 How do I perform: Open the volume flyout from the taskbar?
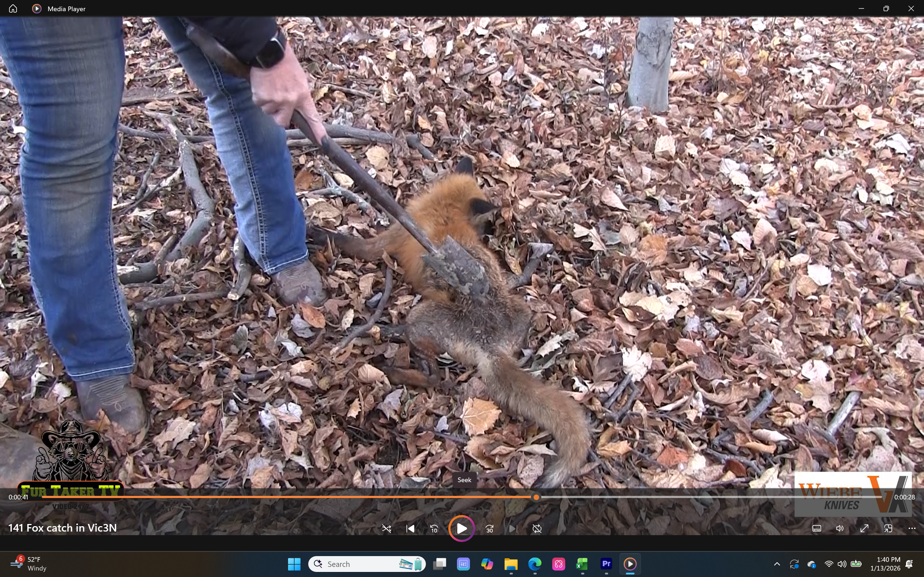point(842,564)
